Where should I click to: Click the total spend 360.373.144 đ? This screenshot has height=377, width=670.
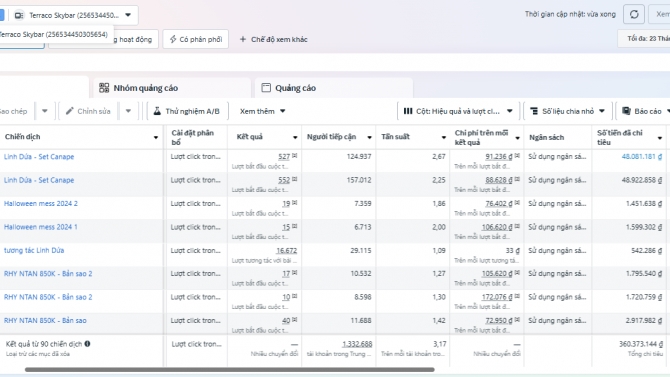click(x=641, y=344)
